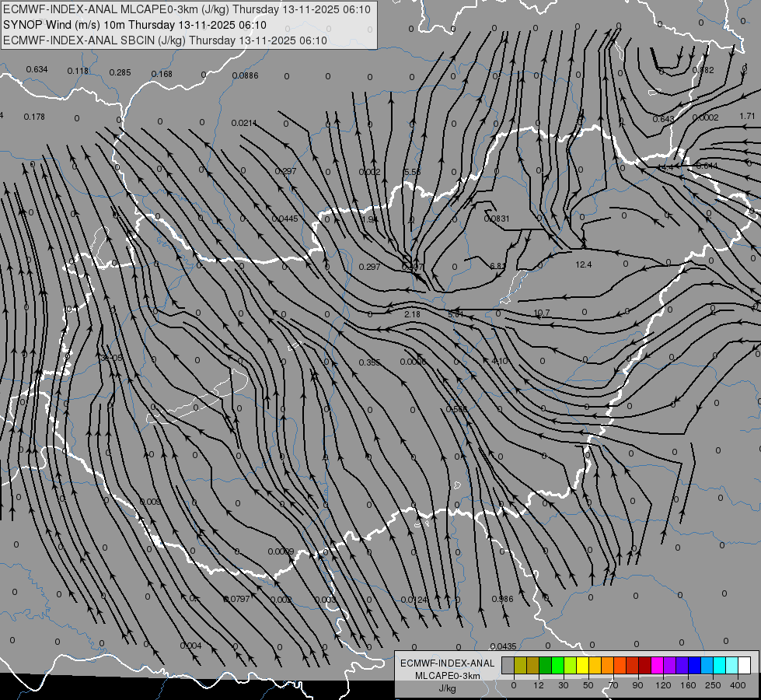Click the map value 0.003

(x=325, y=600)
